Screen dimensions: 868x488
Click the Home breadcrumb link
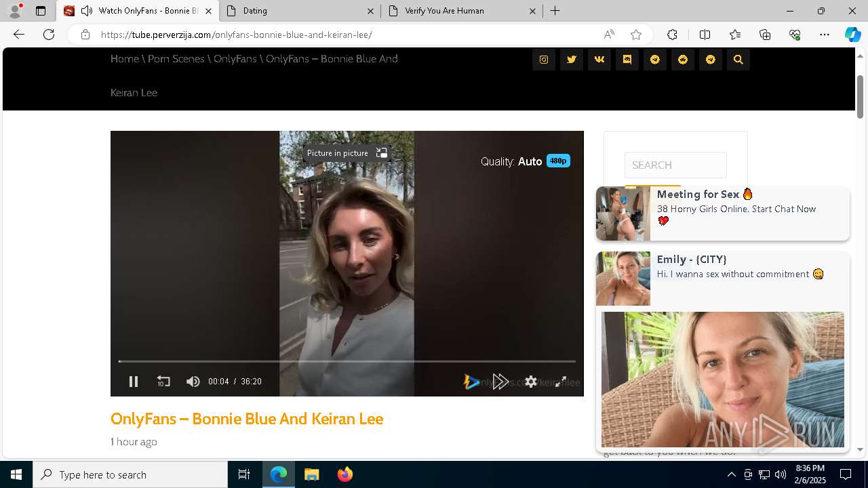pos(125,59)
